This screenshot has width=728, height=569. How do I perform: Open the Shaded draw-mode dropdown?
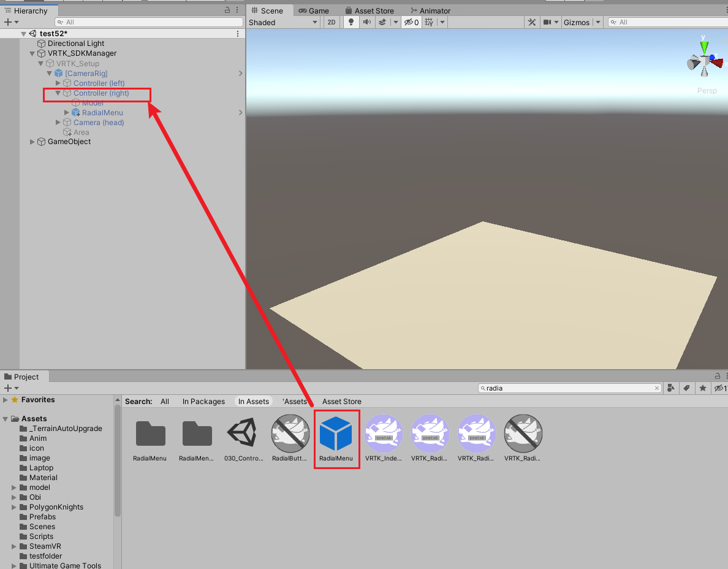tap(283, 22)
